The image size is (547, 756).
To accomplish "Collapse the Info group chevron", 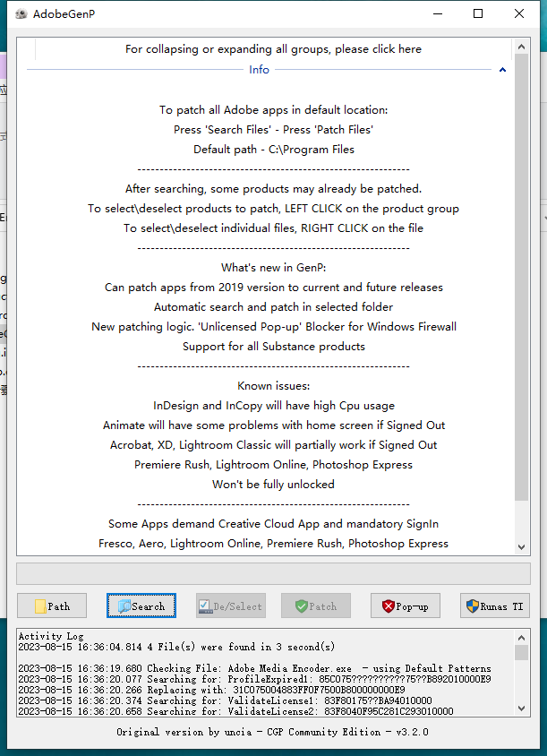I will tap(502, 70).
